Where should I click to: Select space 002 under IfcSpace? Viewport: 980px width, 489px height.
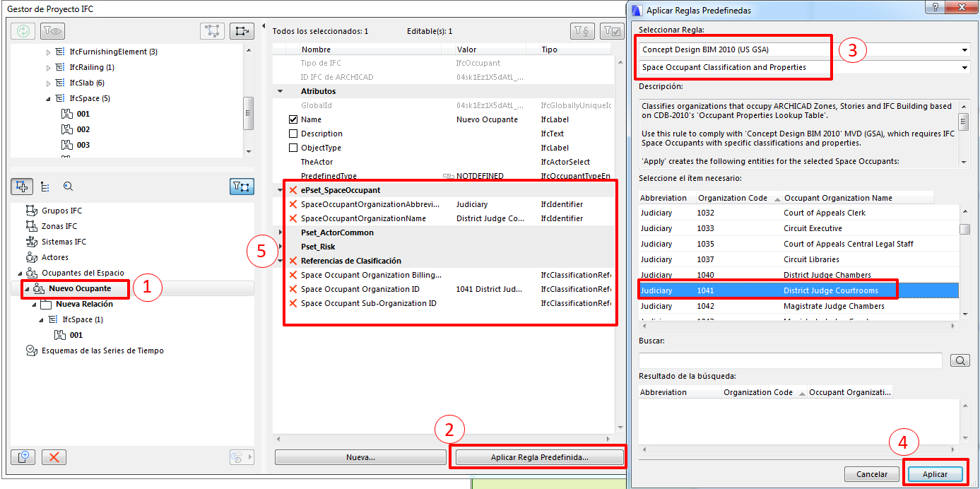83,129
